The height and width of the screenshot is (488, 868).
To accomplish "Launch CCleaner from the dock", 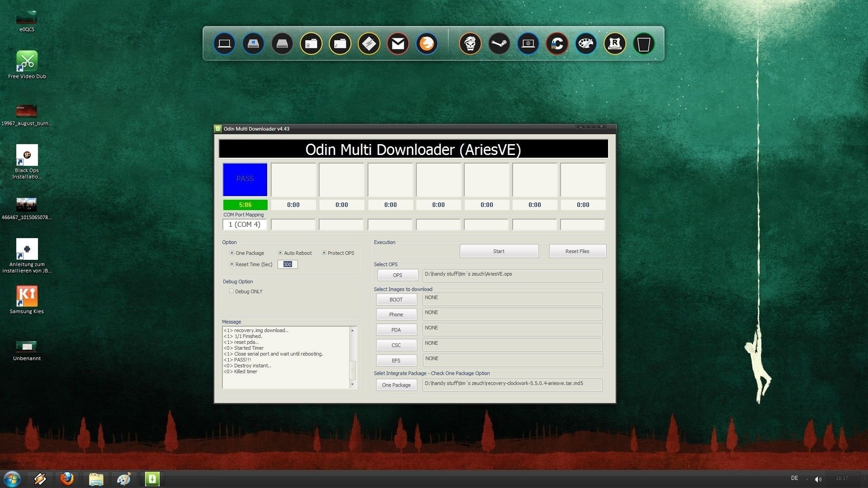I will point(557,44).
